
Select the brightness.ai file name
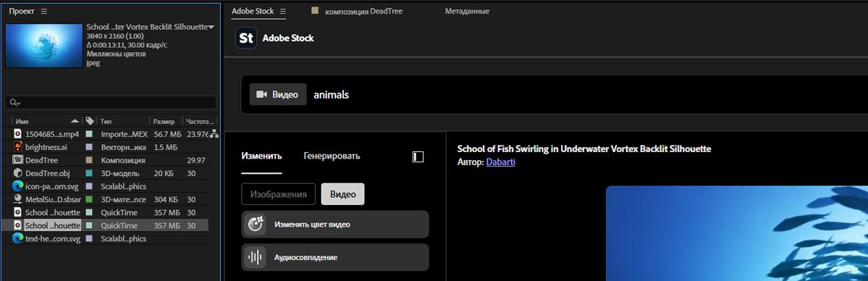[x=46, y=147]
